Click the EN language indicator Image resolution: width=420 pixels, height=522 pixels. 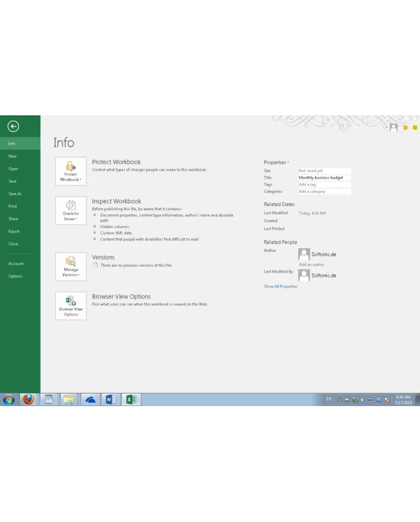pos(329,399)
